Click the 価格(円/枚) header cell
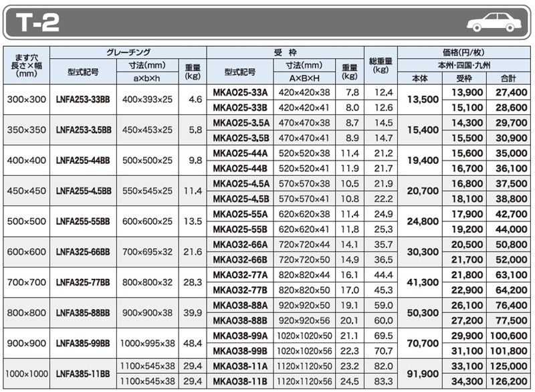The image size is (535, 392). point(463,53)
